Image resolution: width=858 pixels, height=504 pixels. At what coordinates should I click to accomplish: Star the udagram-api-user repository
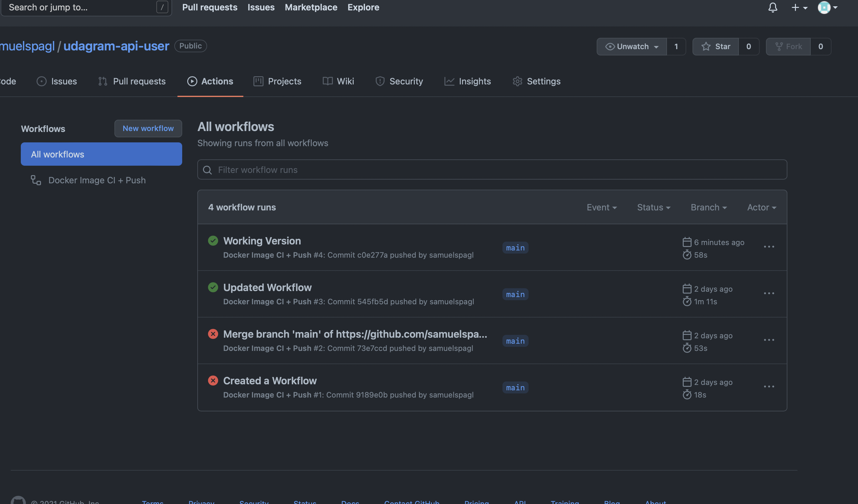[x=716, y=47]
